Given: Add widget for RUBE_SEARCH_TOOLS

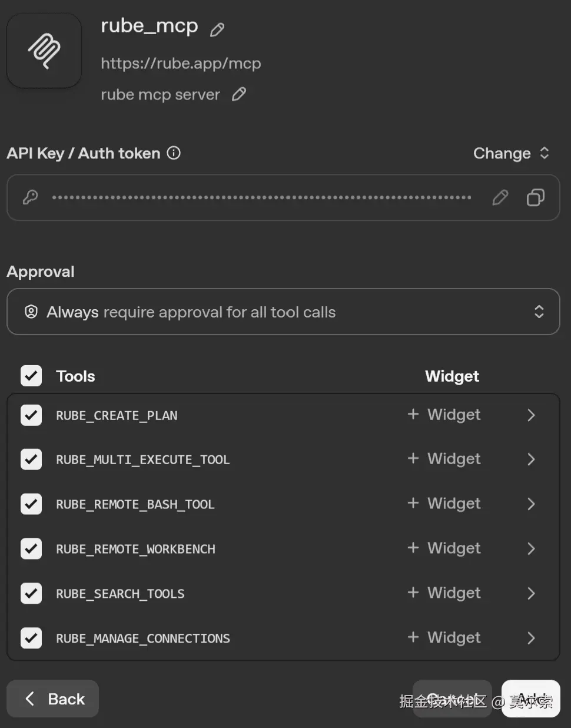Looking at the screenshot, I should (x=444, y=593).
